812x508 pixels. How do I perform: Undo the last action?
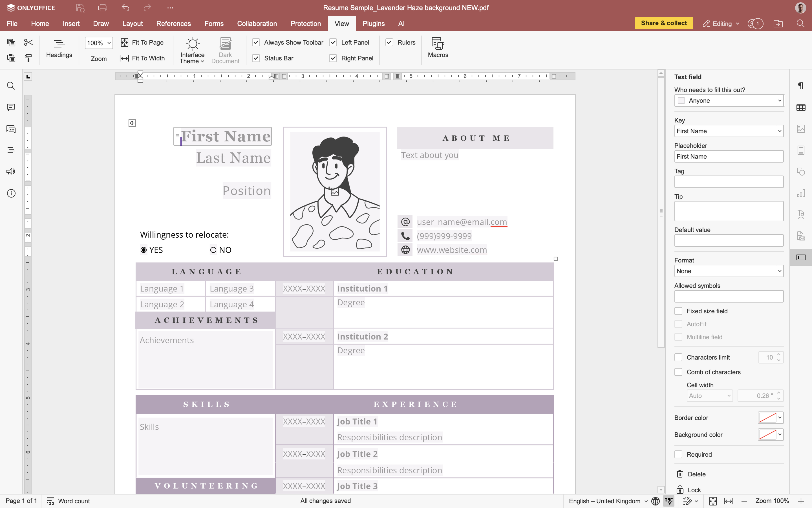(125, 8)
